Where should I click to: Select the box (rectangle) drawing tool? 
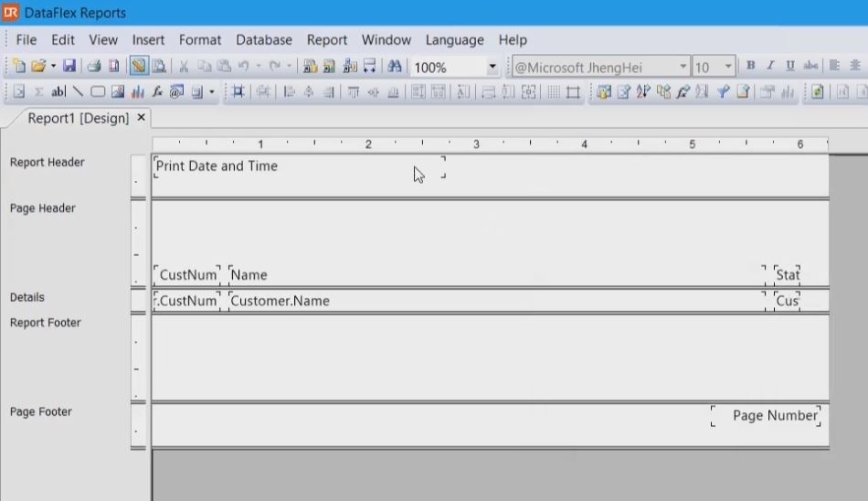98,92
